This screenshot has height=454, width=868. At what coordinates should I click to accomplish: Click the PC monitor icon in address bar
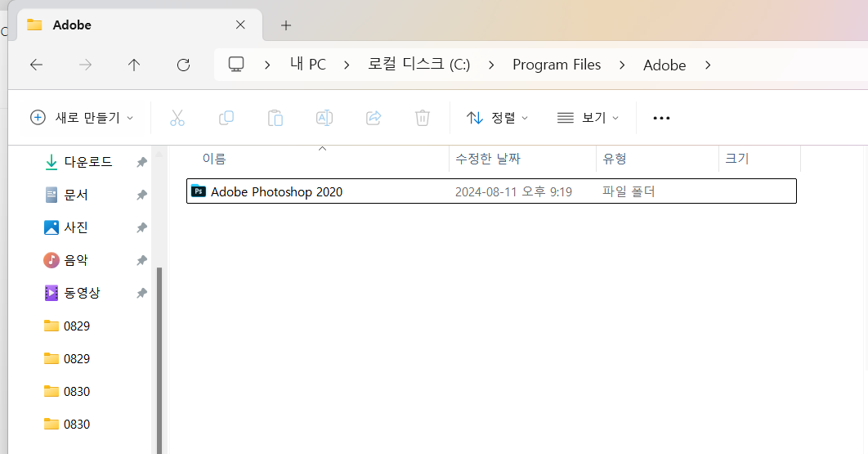[236, 65]
